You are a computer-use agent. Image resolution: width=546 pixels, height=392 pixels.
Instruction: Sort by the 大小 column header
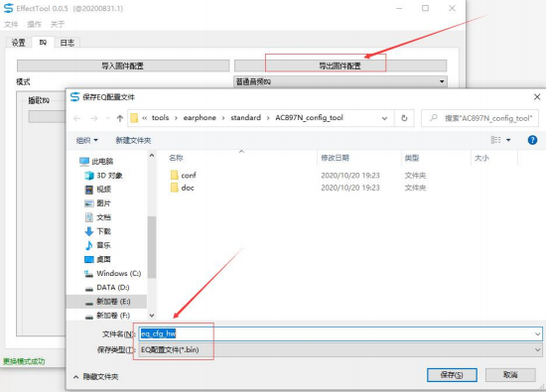point(481,158)
